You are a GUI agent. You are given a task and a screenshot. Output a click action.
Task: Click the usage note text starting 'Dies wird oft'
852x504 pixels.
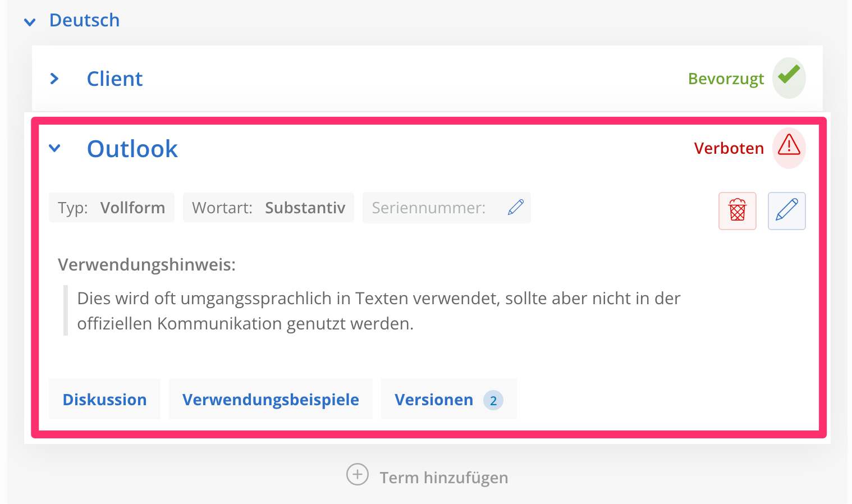(x=379, y=311)
